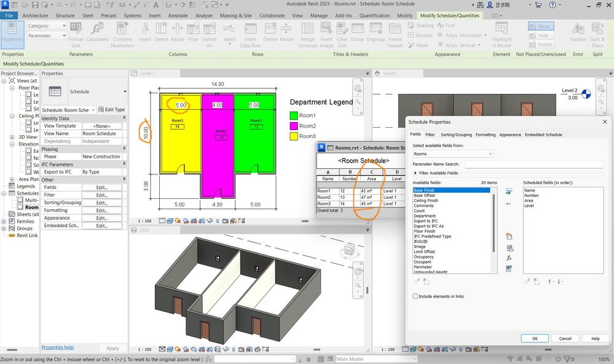Click the Help button in the dialog
The height and width of the screenshot is (364, 614).
(x=595, y=338)
